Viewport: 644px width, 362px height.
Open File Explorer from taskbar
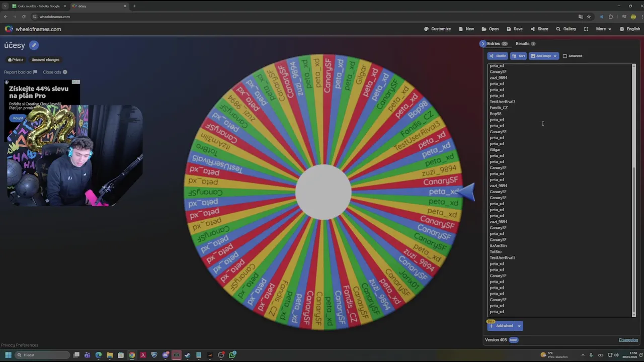click(x=109, y=355)
